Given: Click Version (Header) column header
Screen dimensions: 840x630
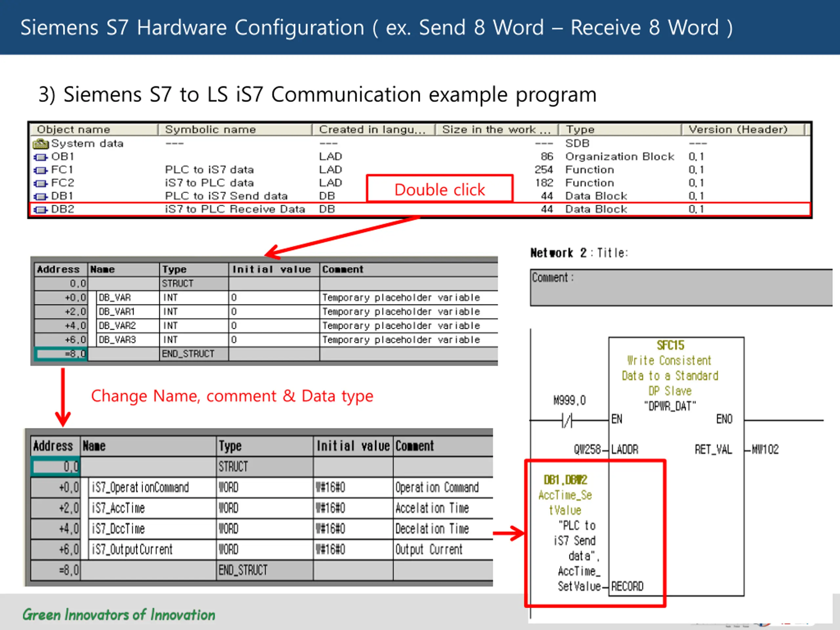Looking at the screenshot, I should pos(743,130).
